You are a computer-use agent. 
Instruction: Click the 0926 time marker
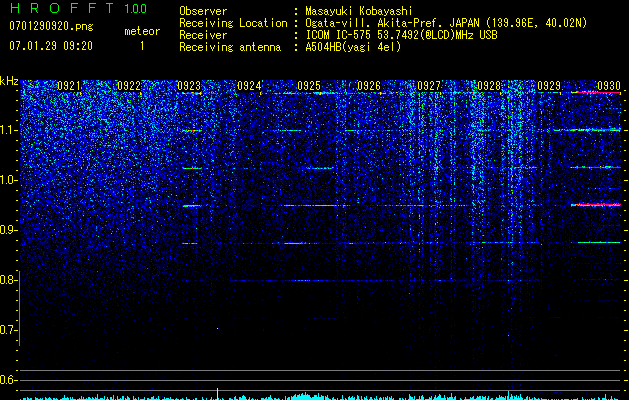[x=369, y=86]
